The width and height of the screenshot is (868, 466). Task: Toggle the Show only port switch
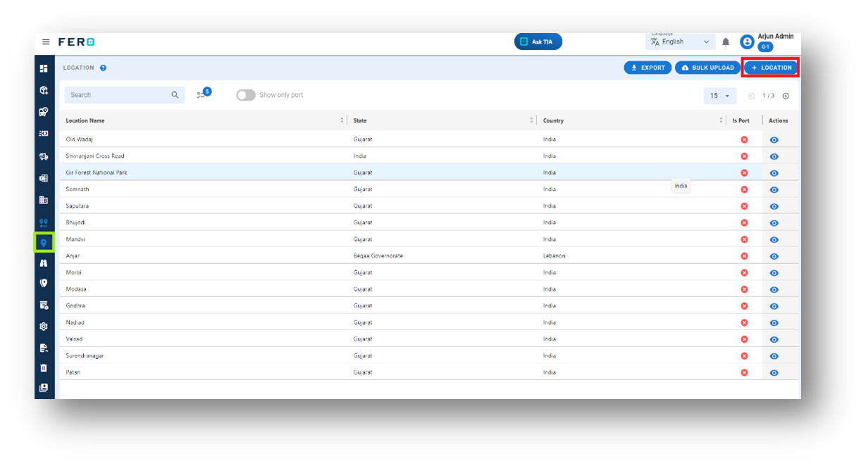click(x=245, y=95)
